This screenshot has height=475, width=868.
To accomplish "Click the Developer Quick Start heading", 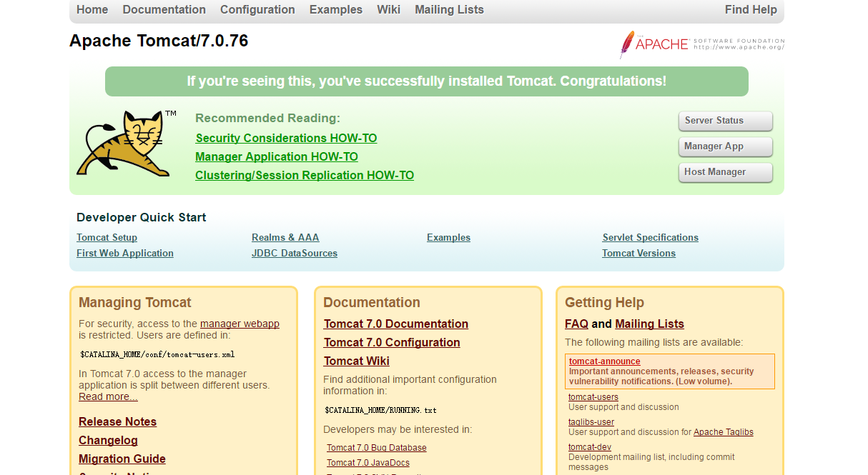I will click(142, 218).
